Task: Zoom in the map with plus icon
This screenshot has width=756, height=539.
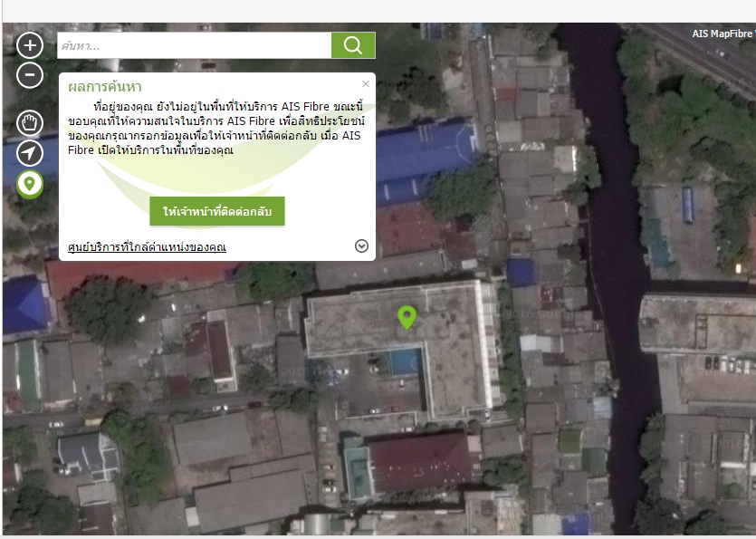Action: pyautogui.click(x=30, y=45)
